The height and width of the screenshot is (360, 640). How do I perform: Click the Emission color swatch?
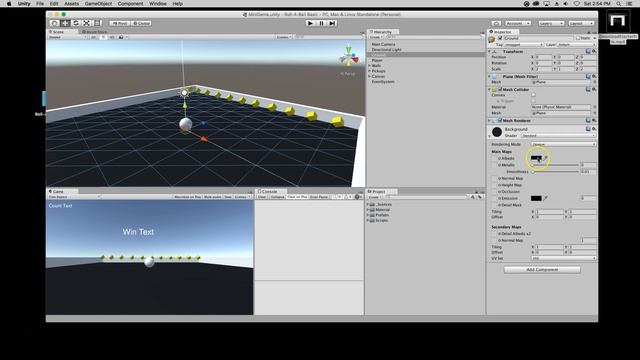[536, 198]
